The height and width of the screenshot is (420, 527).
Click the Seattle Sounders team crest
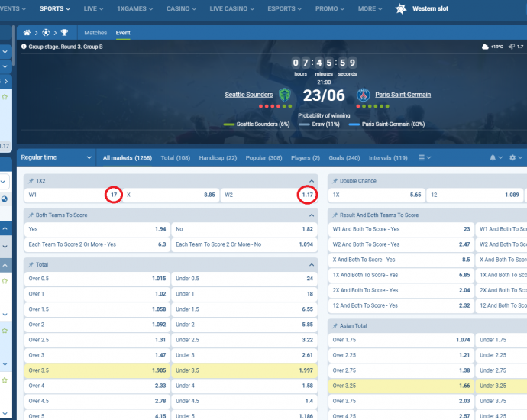pyautogui.click(x=285, y=95)
